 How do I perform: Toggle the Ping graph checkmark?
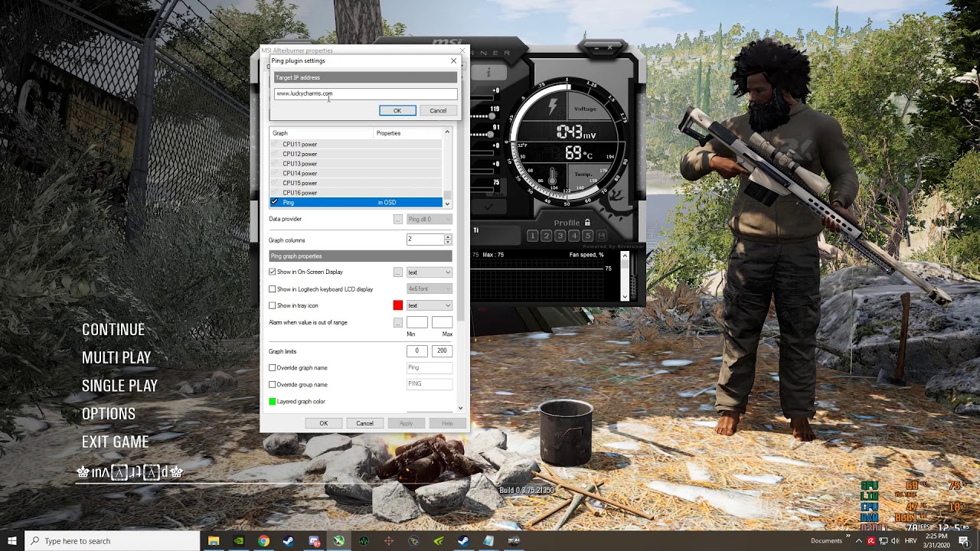[274, 202]
